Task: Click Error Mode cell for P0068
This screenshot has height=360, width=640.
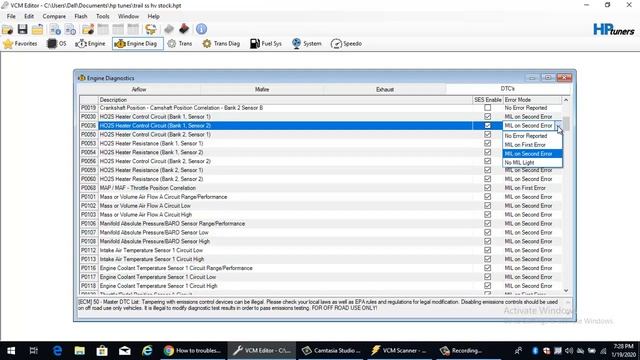Action: tap(532, 188)
